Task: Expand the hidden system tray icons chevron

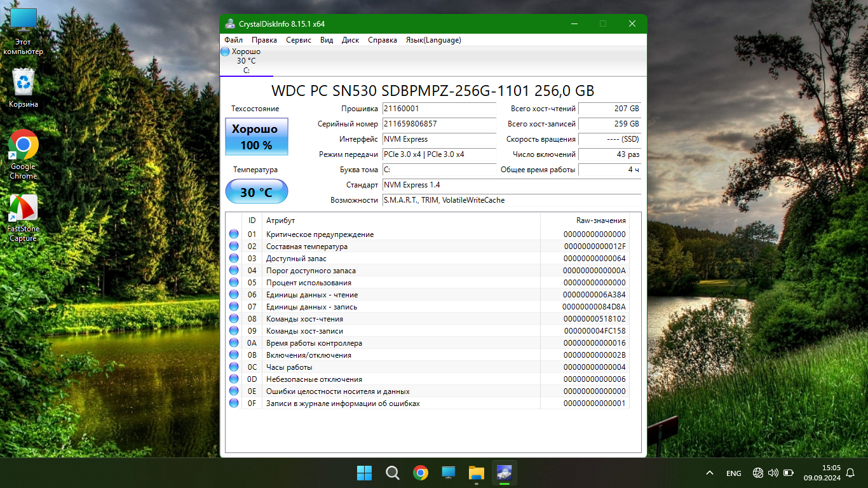Action: (x=710, y=473)
